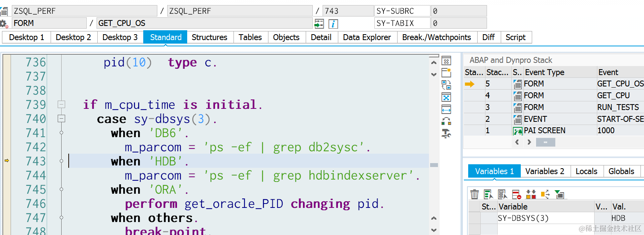Open the Break./Watchpoints tab

[x=436, y=37]
